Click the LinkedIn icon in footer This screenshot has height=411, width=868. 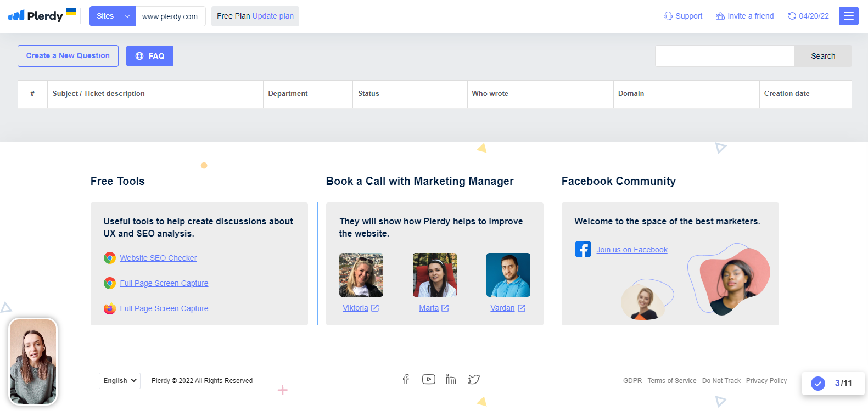pyautogui.click(x=451, y=379)
